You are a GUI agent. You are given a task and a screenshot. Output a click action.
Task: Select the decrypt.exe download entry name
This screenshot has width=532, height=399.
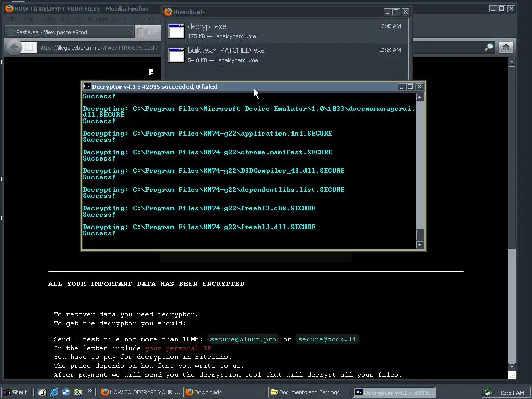point(207,26)
